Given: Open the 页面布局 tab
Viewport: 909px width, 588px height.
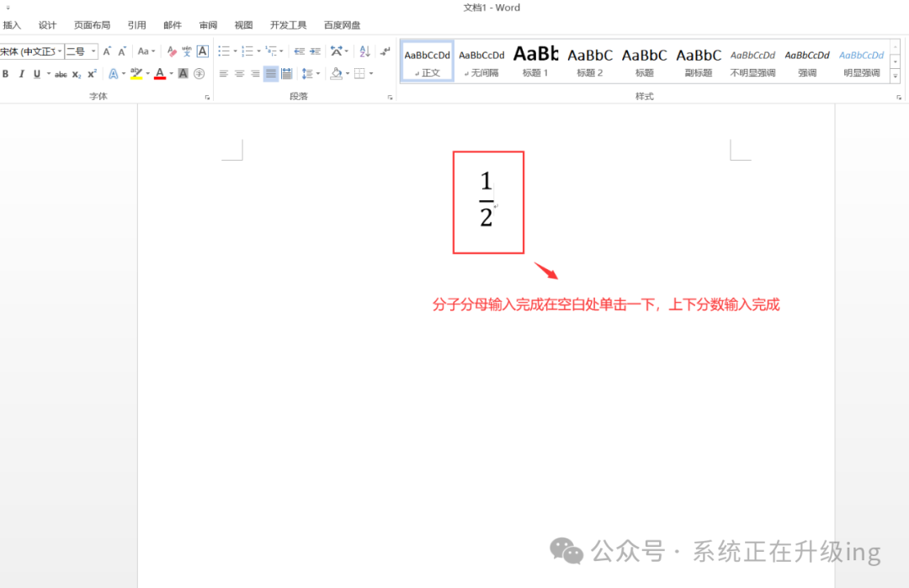Looking at the screenshot, I should tap(93, 25).
